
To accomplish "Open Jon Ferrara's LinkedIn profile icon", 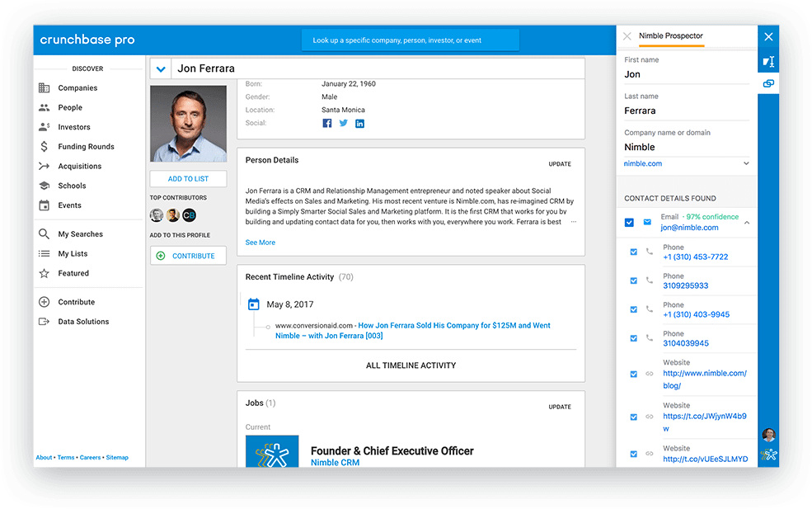I will 359,123.
